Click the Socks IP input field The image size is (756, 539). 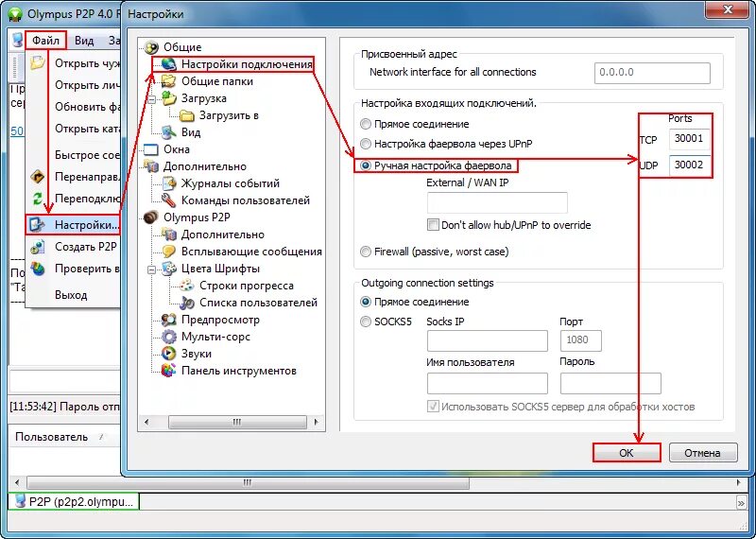[x=488, y=340]
